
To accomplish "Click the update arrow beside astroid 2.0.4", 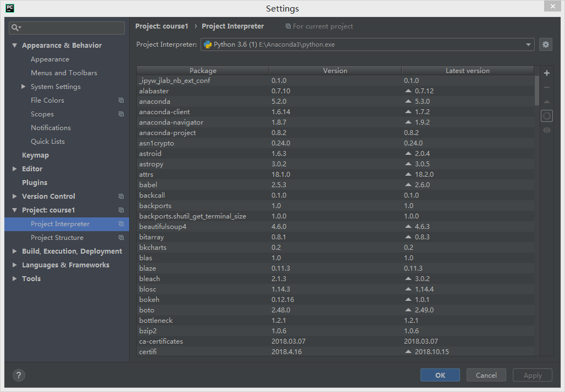I will coord(408,153).
